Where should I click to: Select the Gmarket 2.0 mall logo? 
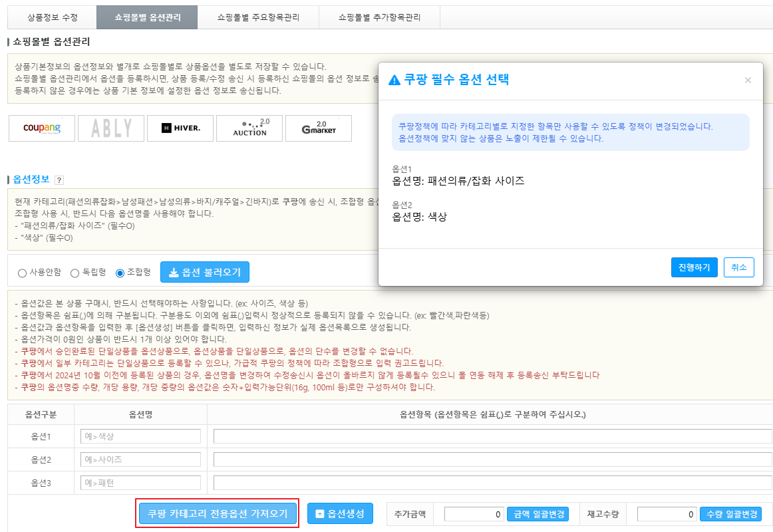pos(319,128)
